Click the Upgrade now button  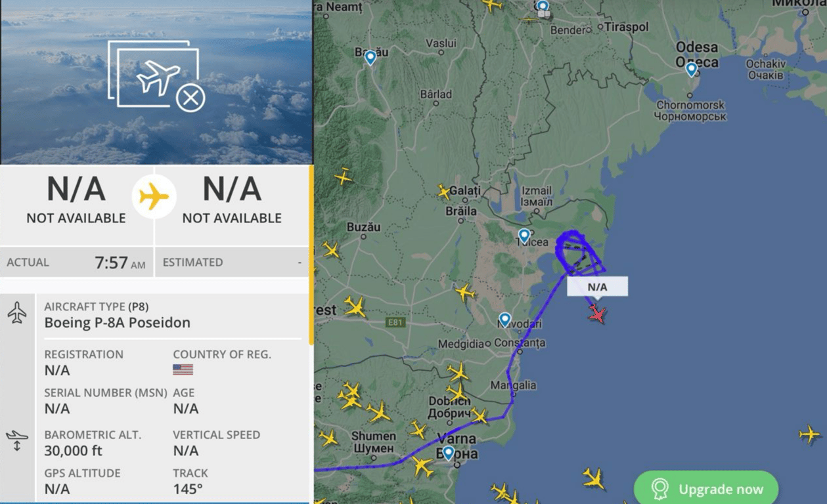click(x=706, y=488)
